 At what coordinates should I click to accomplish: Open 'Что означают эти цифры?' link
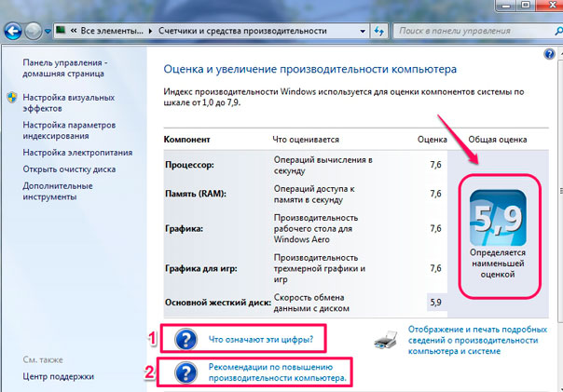(x=261, y=339)
